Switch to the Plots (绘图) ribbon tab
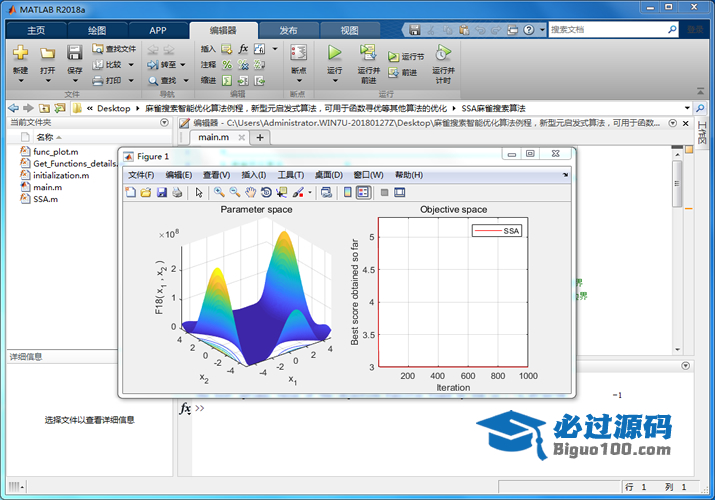Image resolution: width=715 pixels, height=500 pixels. coord(97,30)
